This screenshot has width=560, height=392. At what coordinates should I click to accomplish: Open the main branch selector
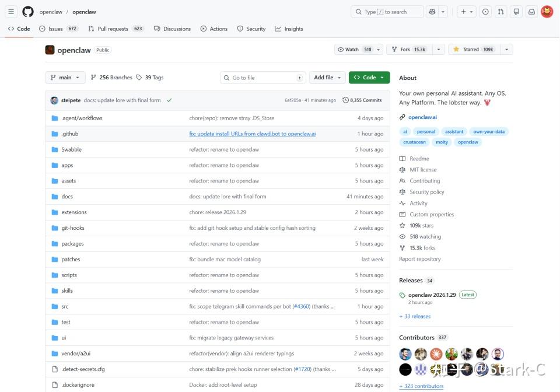coord(65,78)
